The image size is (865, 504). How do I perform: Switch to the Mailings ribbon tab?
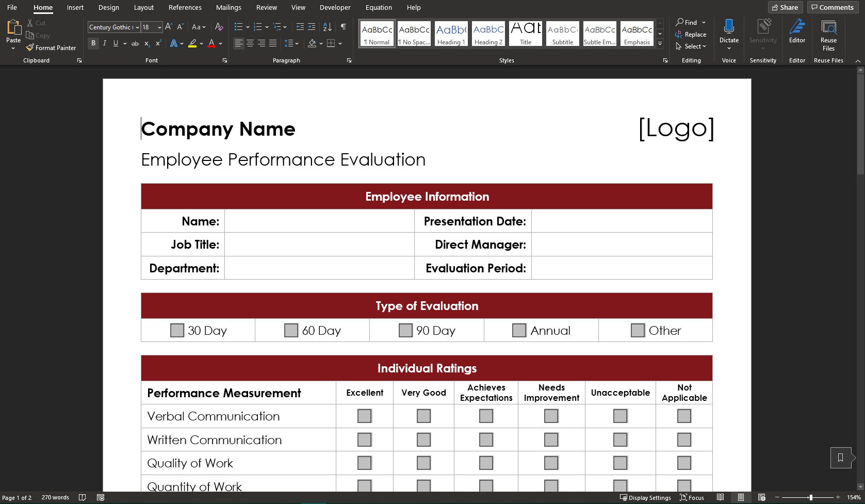tap(229, 7)
